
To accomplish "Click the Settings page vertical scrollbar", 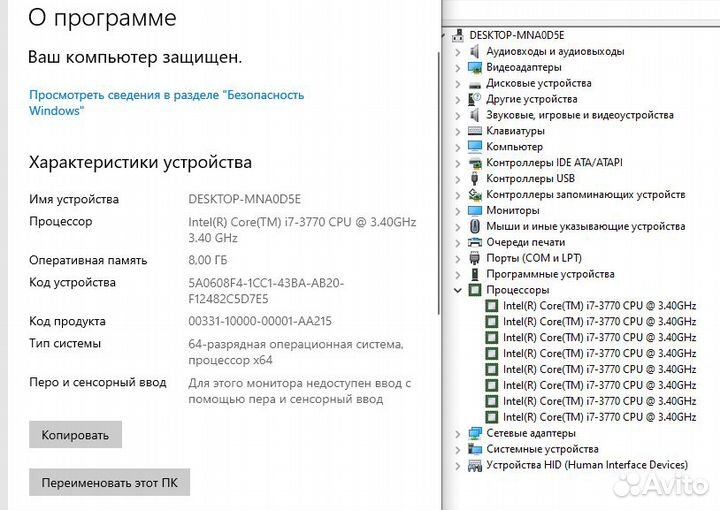I will 439,184.
